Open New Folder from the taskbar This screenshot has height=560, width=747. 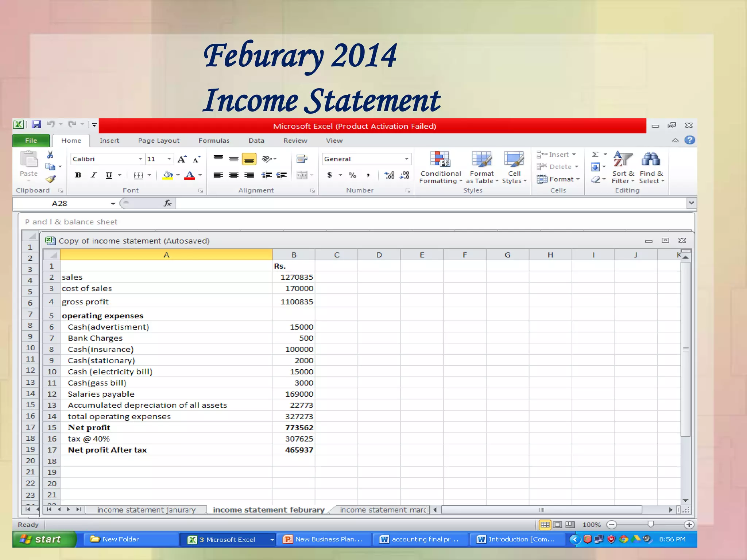(x=131, y=539)
